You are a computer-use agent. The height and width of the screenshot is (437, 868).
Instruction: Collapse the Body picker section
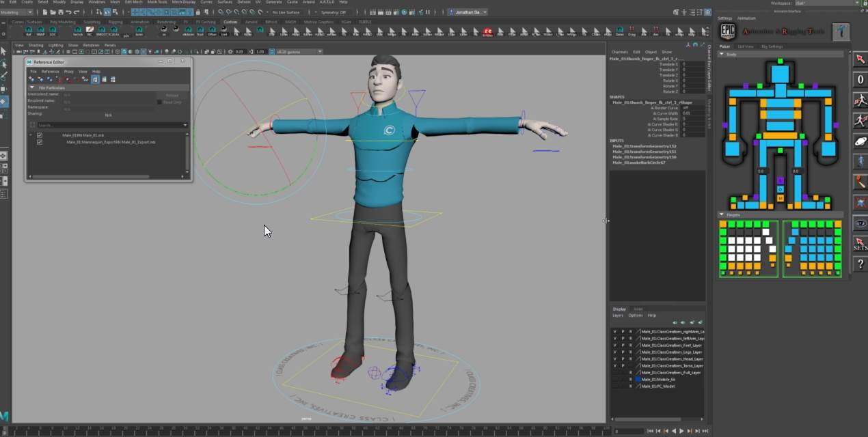(x=722, y=54)
